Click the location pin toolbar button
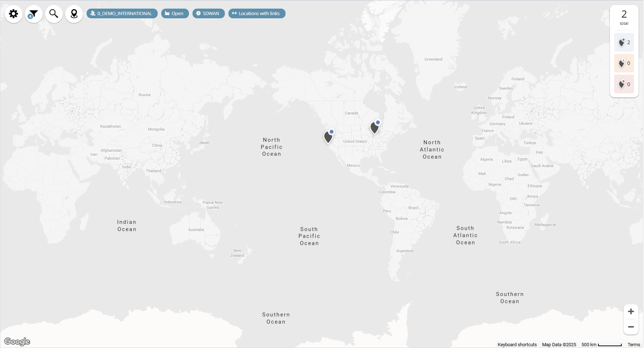 point(74,14)
